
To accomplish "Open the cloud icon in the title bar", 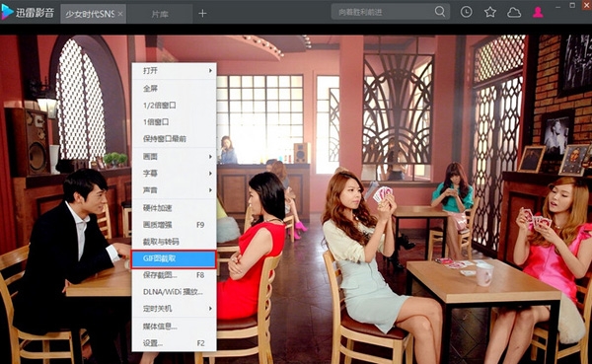I will (x=514, y=13).
